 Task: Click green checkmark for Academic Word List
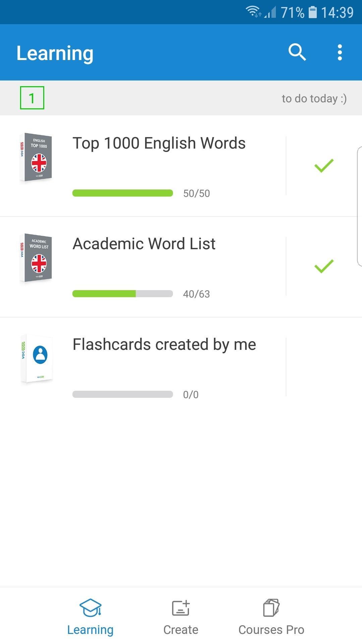pos(324,266)
